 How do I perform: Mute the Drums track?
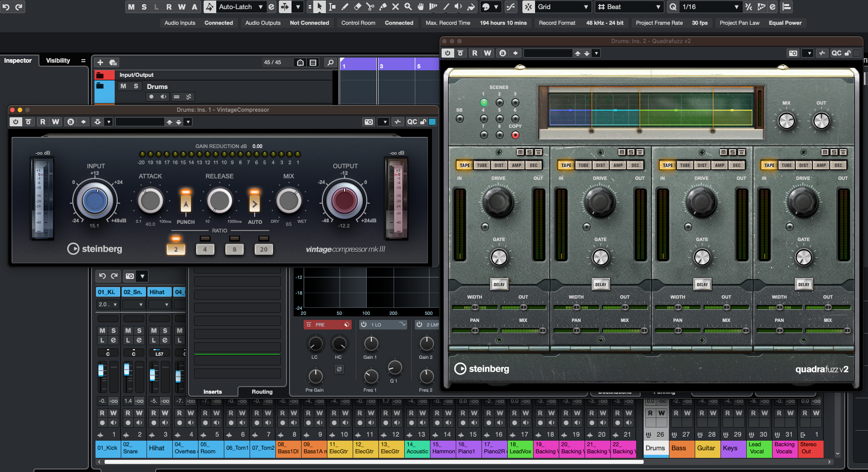coord(123,86)
